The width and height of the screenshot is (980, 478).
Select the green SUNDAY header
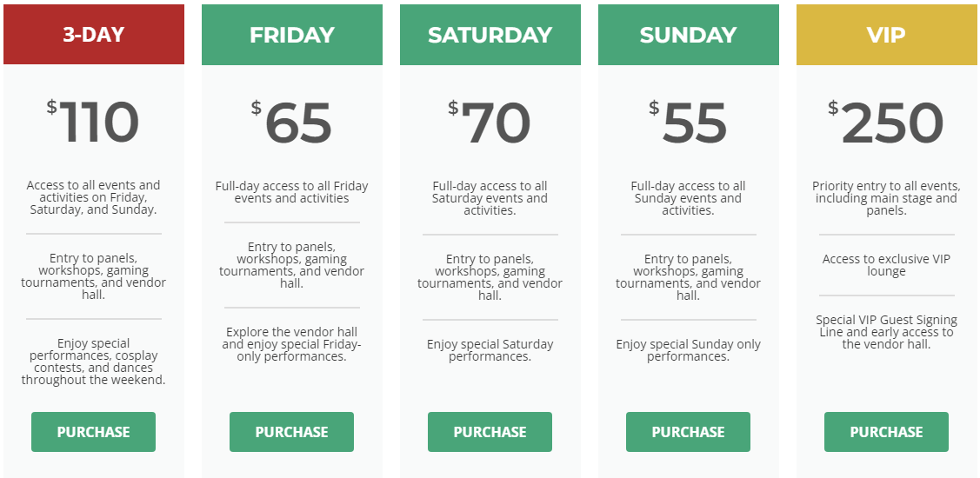[x=688, y=35]
